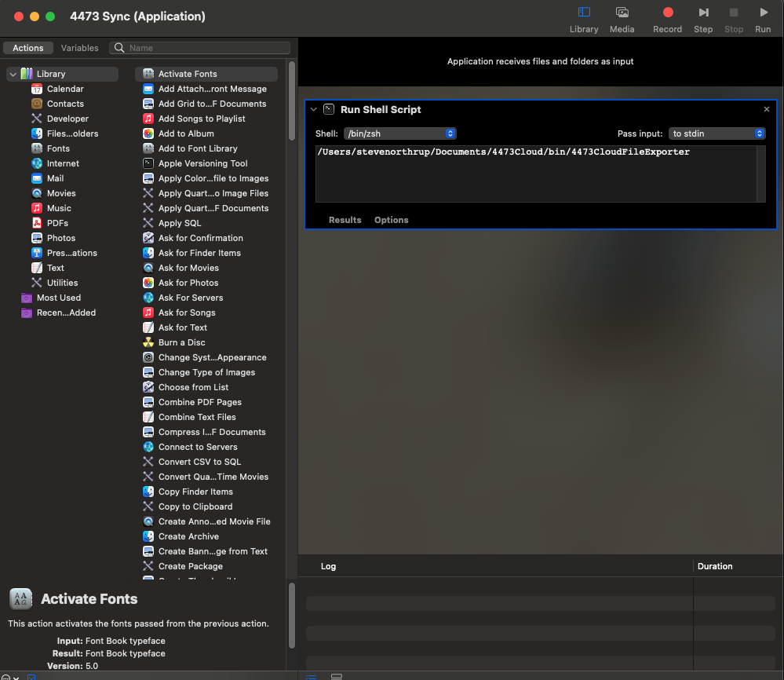Select the Text category
Image resolution: width=784 pixels, height=680 pixels.
click(55, 269)
